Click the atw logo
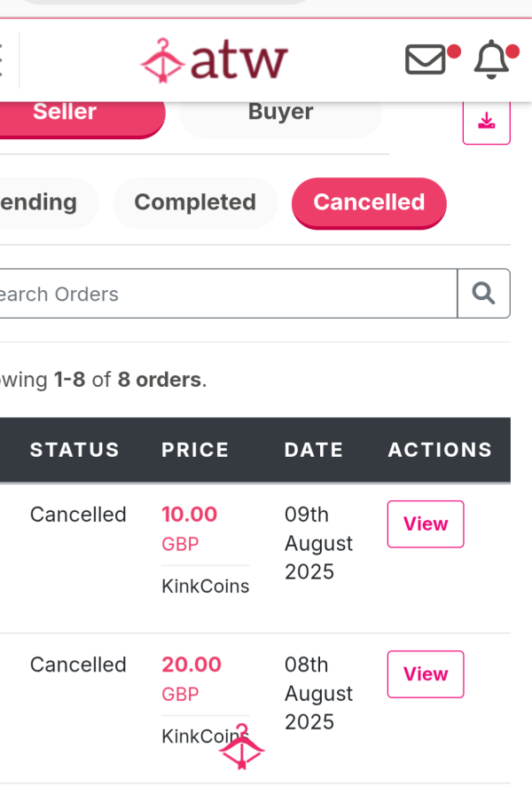This screenshot has width=532, height=795. [x=214, y=60]
